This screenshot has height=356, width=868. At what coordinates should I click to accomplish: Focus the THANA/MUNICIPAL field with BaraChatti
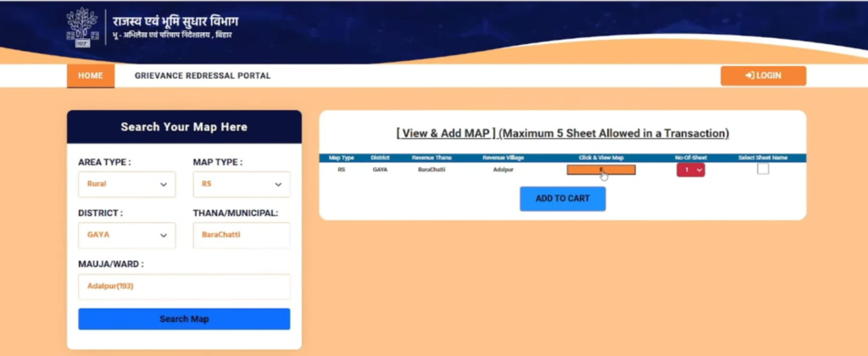(241, 235)
